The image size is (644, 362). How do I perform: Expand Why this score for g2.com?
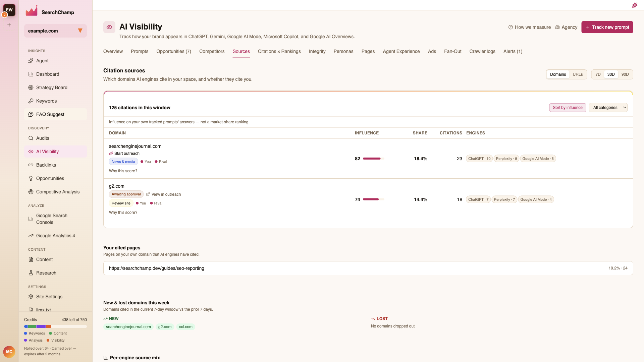click(123, 213)
